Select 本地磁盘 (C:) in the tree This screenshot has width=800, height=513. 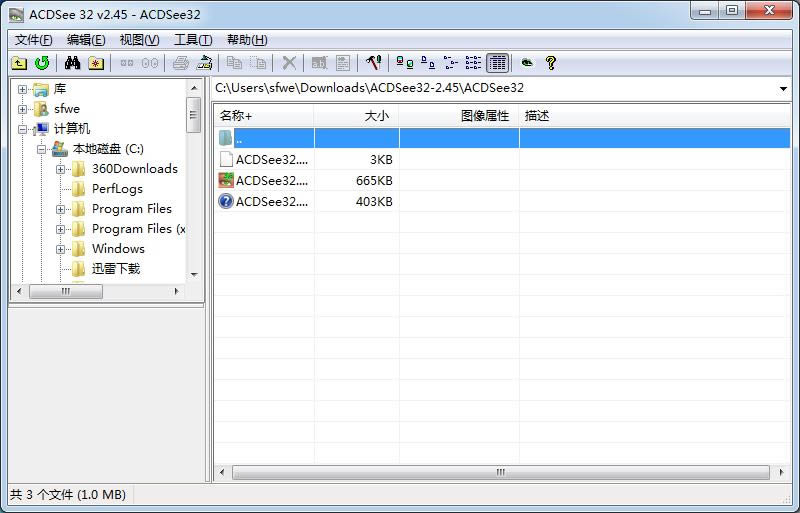point(108,149)
